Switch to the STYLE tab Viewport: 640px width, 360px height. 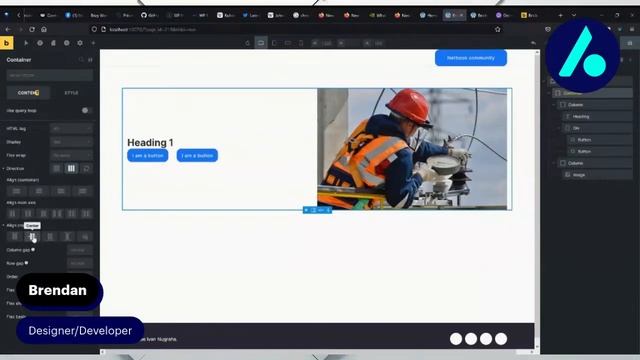coord(71,93)
